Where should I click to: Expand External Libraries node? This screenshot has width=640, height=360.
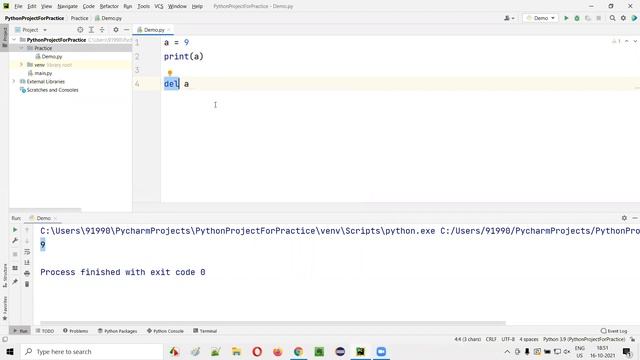tap(14, 81)
